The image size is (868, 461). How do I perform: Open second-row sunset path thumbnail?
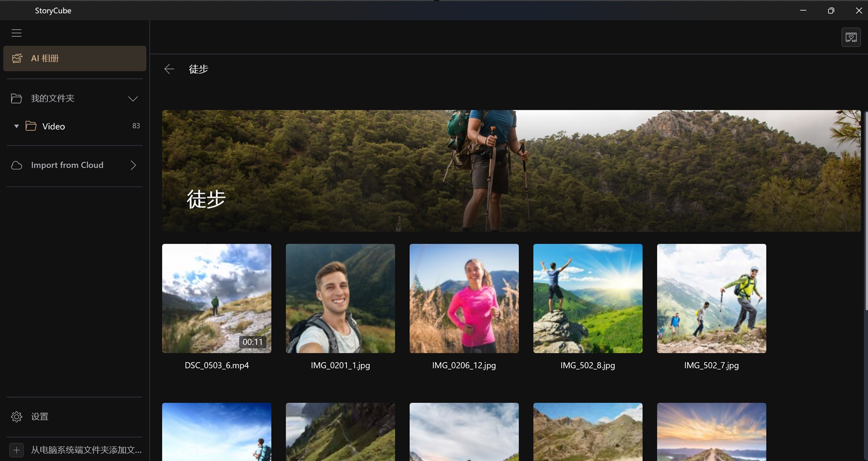(712, 432)
